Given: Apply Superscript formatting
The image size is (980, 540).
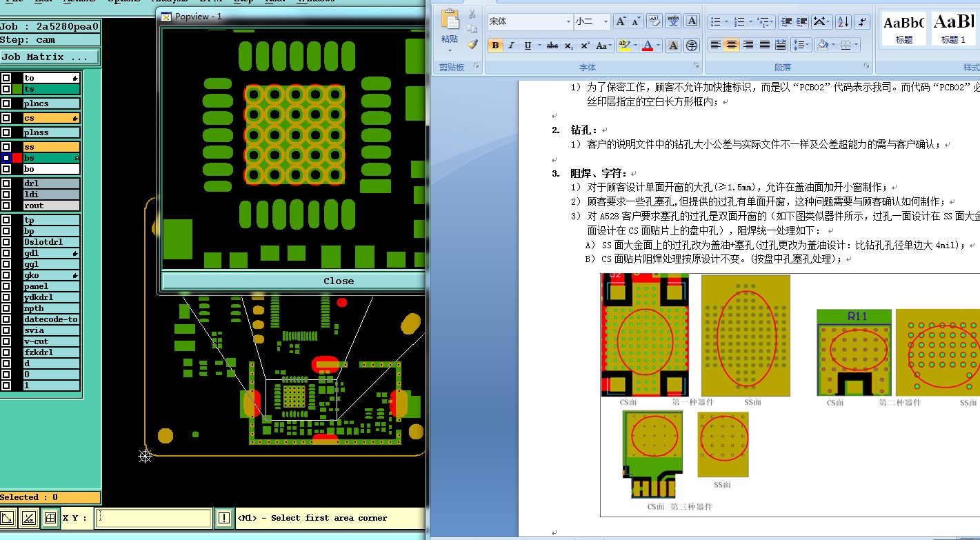Looking at the screenshot, I should [x=585, y=46].
